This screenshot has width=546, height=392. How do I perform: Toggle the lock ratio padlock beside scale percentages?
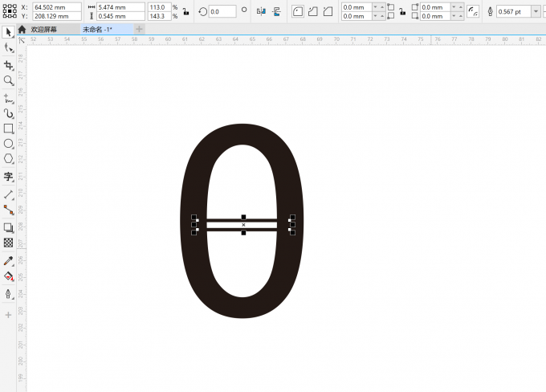(x=185, y=11)
